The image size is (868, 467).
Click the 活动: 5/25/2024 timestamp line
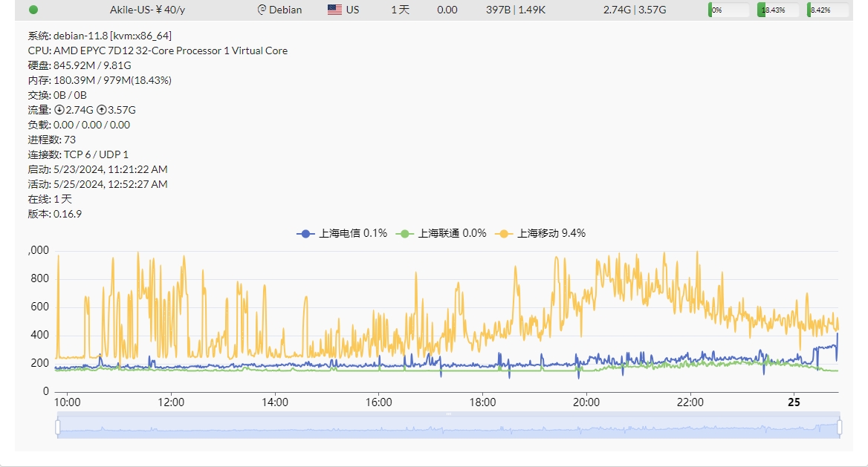point(97,184)
